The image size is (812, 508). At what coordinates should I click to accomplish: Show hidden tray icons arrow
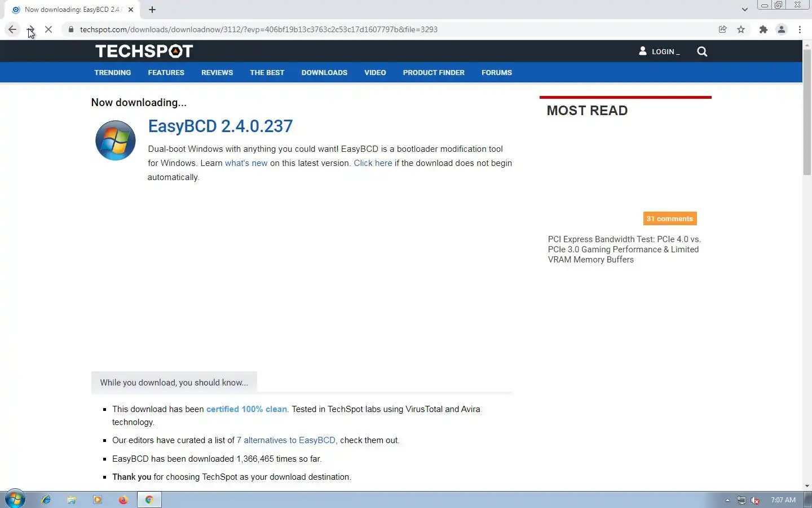pyautogui.click(x=727, y=500)
